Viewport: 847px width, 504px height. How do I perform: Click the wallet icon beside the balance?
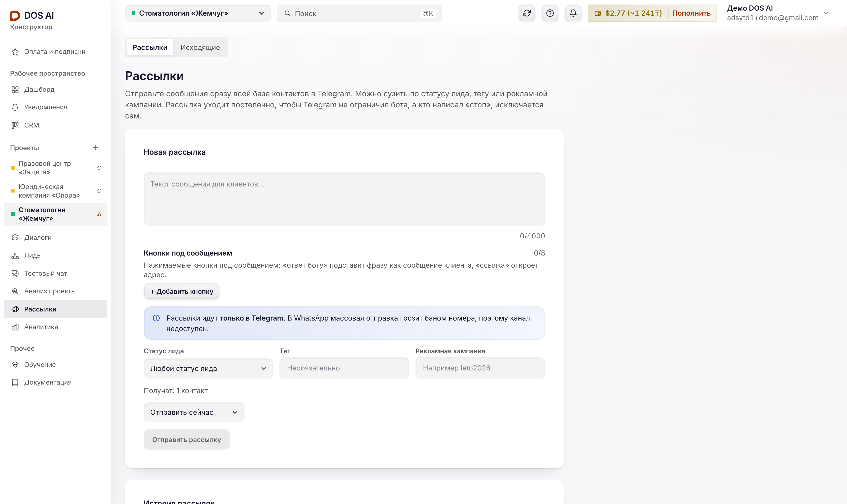tap(598, 13)
